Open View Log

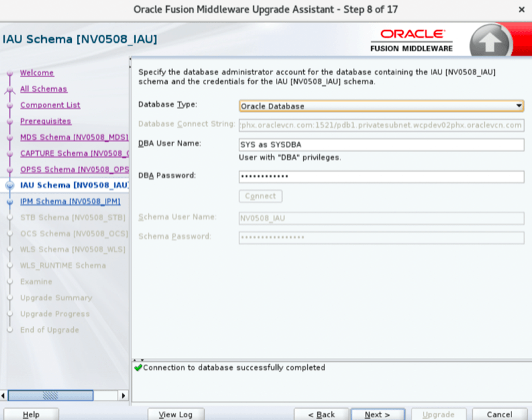click(x=176, y=414)
